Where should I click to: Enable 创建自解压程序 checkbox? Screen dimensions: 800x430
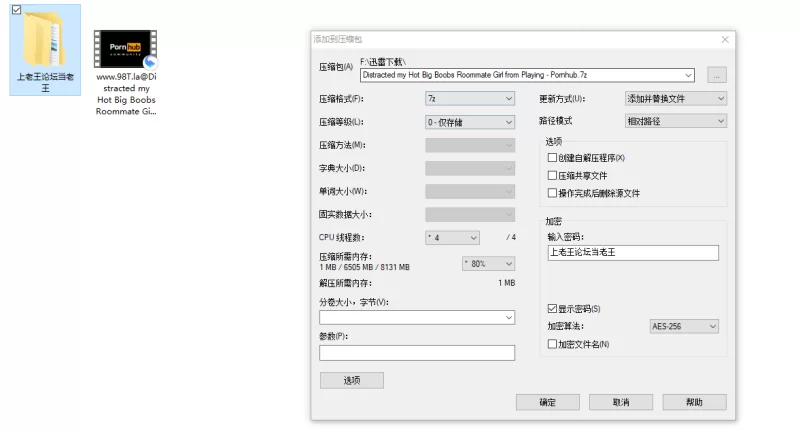click(552, 158)
